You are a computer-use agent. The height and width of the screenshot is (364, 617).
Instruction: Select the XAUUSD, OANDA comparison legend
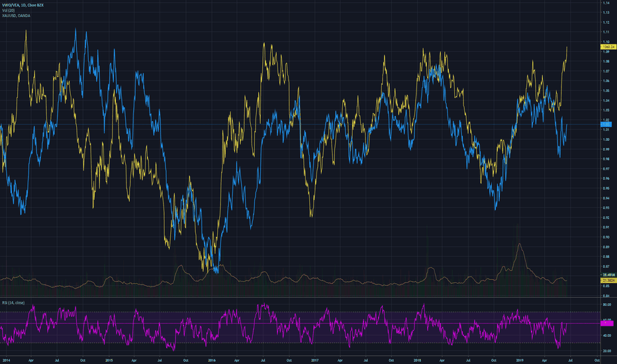point(16,16)
